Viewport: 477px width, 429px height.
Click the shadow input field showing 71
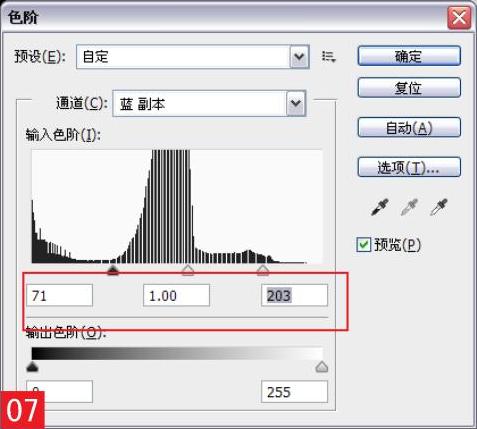pos(59,295)
